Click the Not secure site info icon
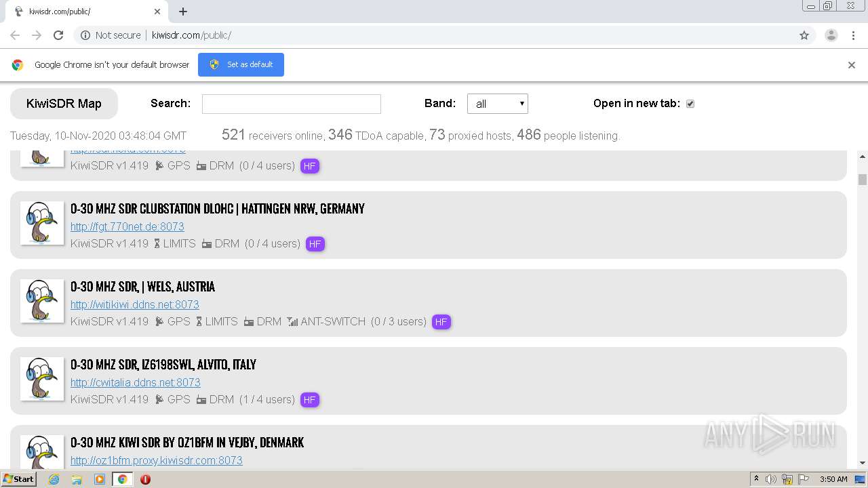 coord(85,35)
